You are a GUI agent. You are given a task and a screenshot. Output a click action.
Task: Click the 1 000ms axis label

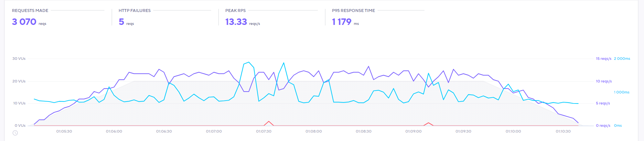click(622, 92)
